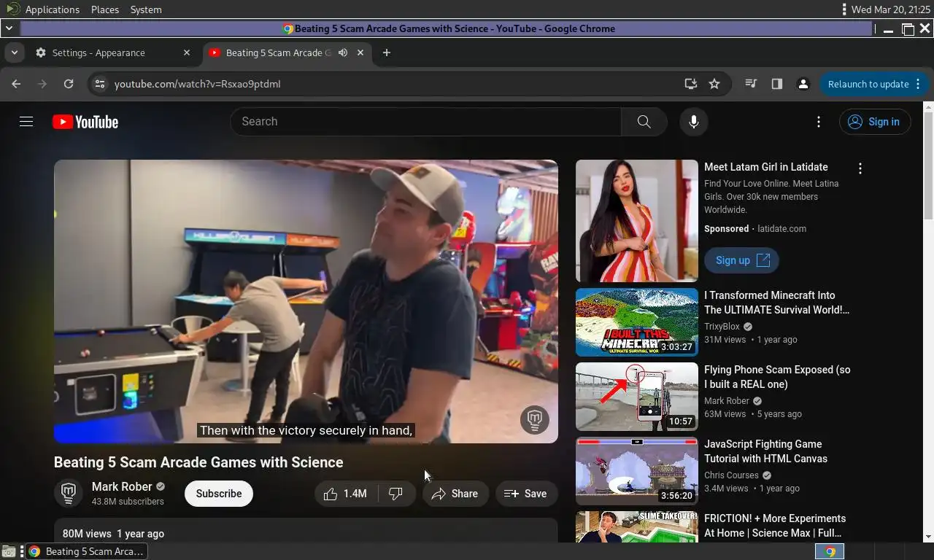Open TrixyBlox channel name
Image resolution: width=934 pixels, height=560 pixels.
[722, 327]
